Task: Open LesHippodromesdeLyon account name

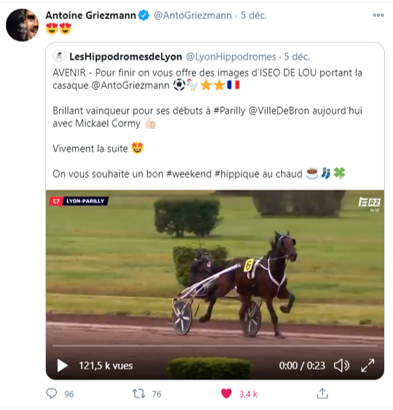Action: tap(125, 57)
